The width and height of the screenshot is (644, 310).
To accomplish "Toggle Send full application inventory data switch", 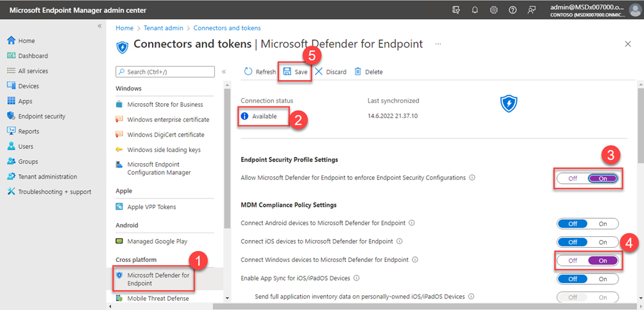I will [x=588, y=297].
